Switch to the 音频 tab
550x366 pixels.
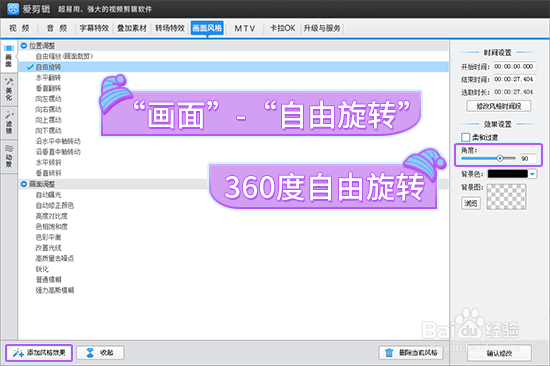(57, 28)
